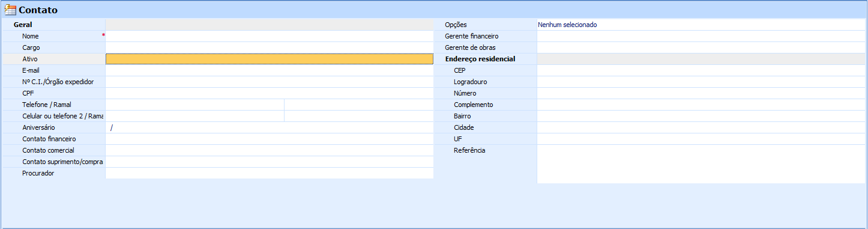Click the Nome input field
Image resolution: width=868 pixels, height=229 pixels.
270,36
